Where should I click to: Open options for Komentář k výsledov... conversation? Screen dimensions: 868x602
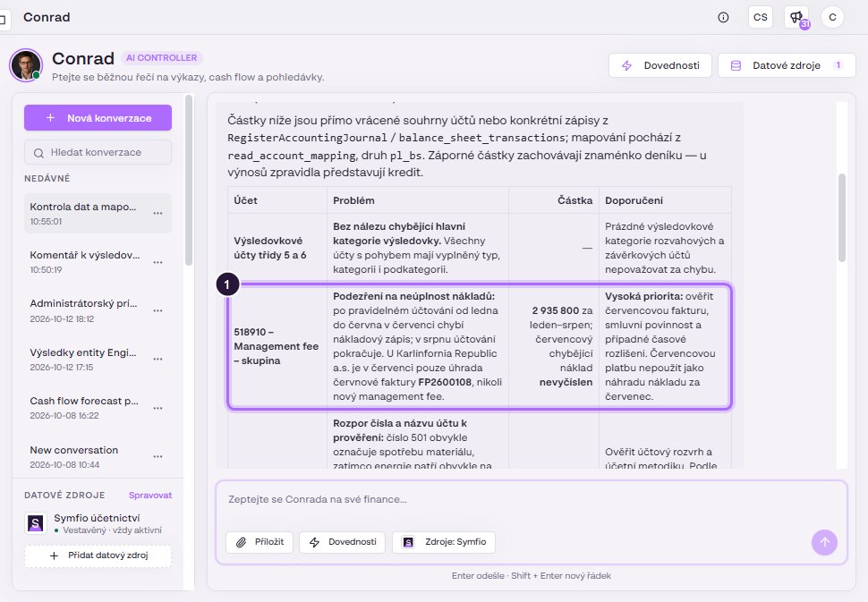click(157, 262)
